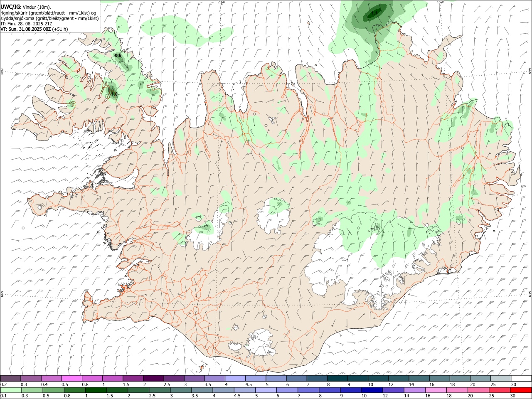This screenshot has height=399, width=532.
Task: Click the 0.6 precipitation value on the Westfjords
Action: tap(118, 55)
